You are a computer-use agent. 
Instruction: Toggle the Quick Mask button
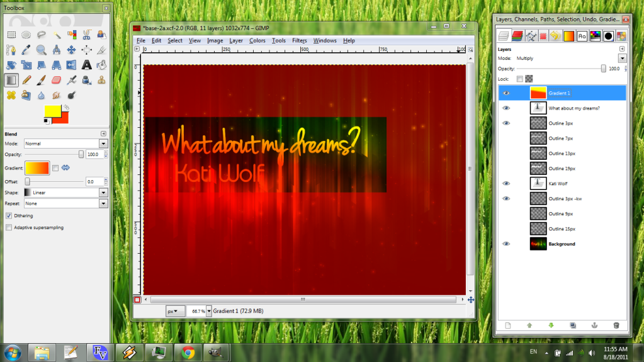[137, 300]
